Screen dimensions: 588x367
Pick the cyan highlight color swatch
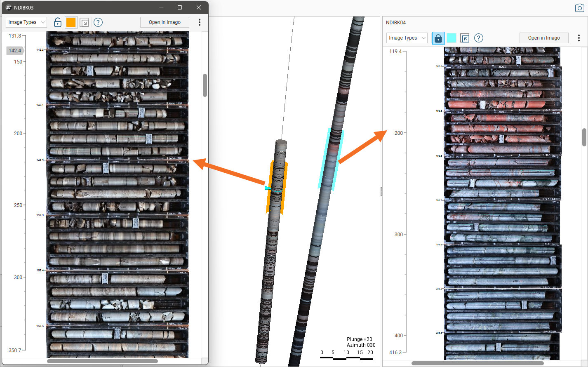pyautogui.click(x=452, y=38)
